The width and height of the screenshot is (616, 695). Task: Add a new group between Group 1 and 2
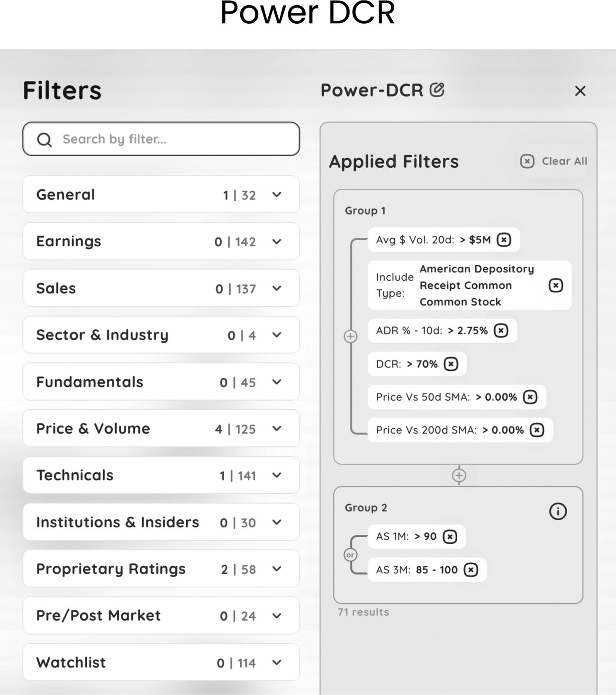pos(459,475)
